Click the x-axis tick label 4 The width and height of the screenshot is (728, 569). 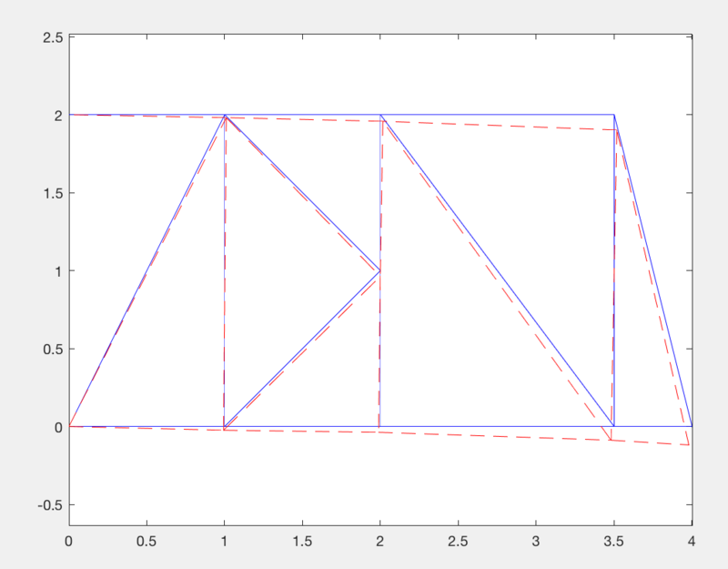pyautogui.click(x=692, y=541)
